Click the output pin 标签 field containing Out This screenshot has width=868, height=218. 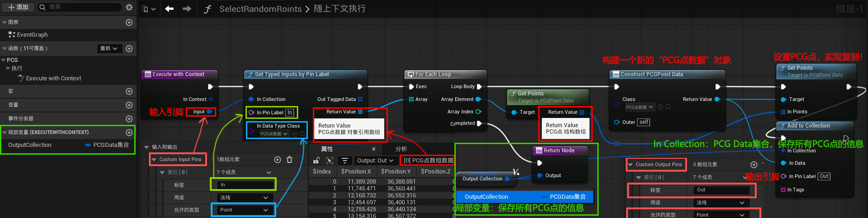tap(721, 190)
